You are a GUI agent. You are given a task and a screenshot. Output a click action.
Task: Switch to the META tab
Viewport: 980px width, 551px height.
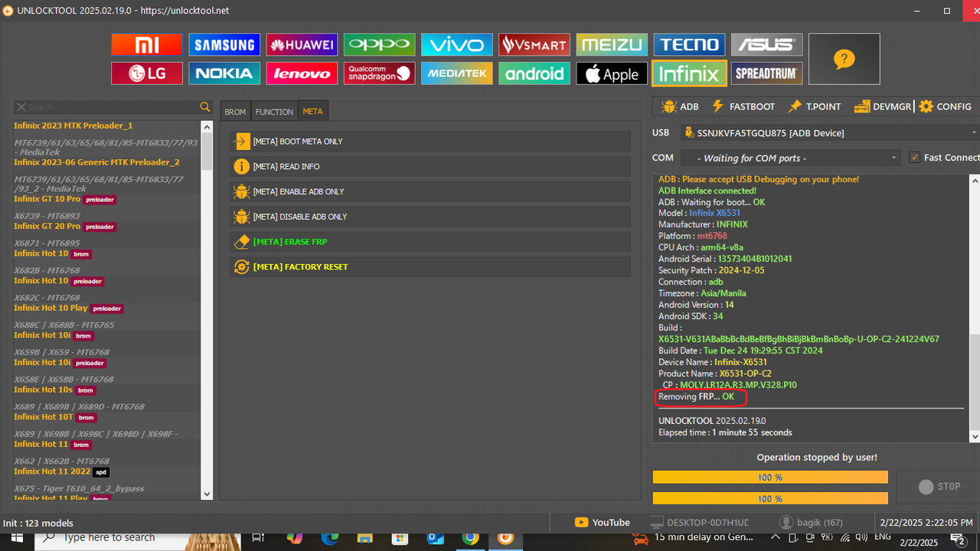click(x=312, y=112)
